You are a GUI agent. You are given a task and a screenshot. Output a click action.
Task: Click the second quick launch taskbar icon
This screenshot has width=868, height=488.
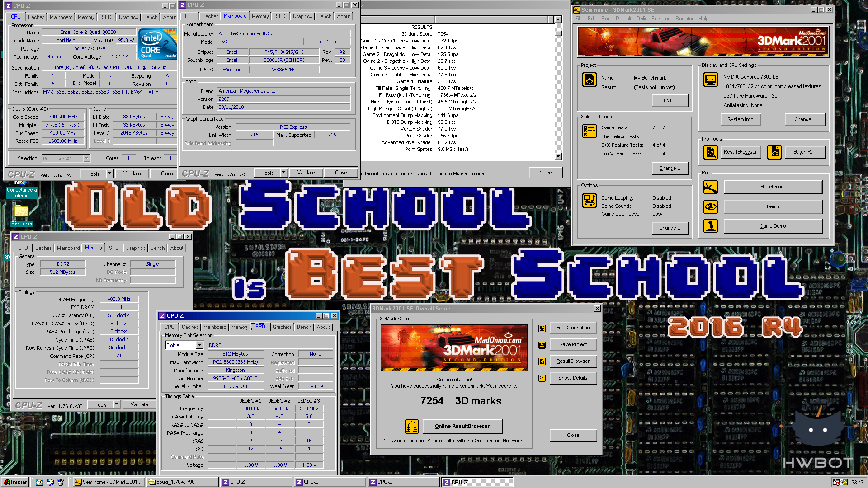[x=50, y=482]
